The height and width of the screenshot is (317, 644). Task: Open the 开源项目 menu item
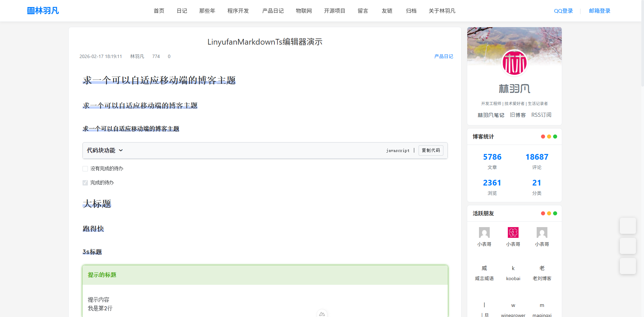335,11
